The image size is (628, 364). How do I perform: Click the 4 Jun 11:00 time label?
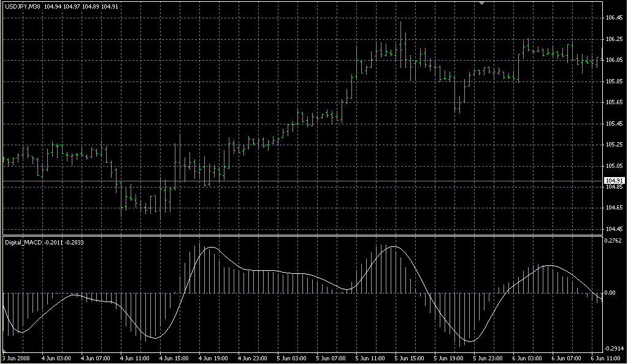pyautogui.click(x=134, y=358)
